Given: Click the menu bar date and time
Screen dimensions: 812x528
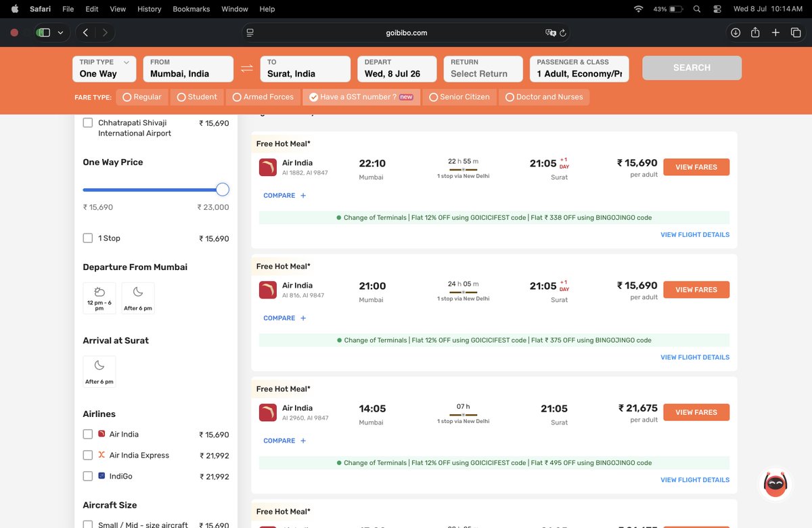Looking at the screenshot, I should click(767, 9).
